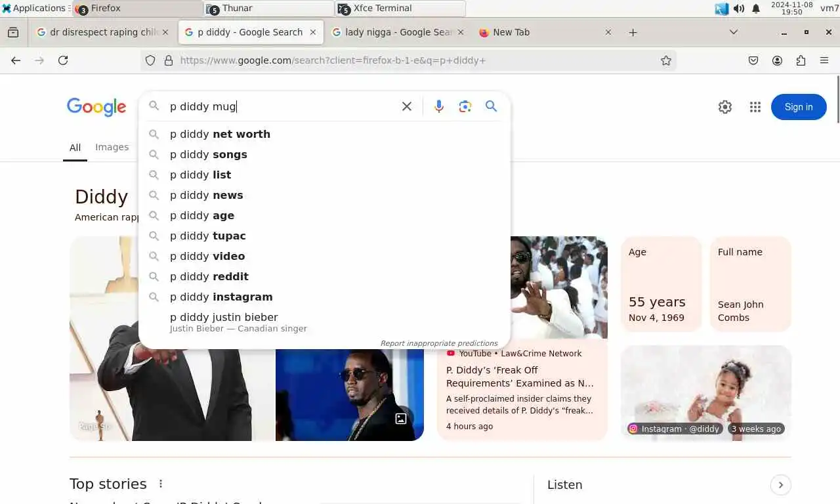Switch to Xfce Terminal in the taskbar

coord(400,9)
